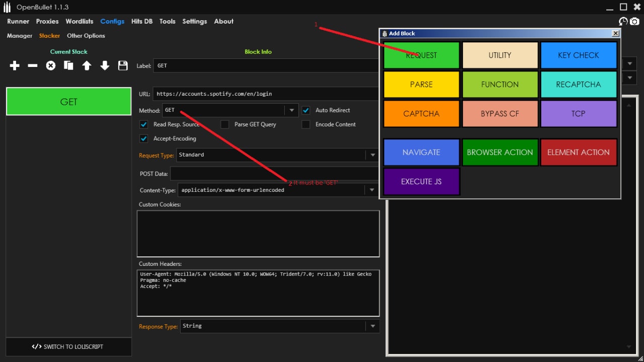Click the Label input field
The image size is (644, 362).
[267, 66]
